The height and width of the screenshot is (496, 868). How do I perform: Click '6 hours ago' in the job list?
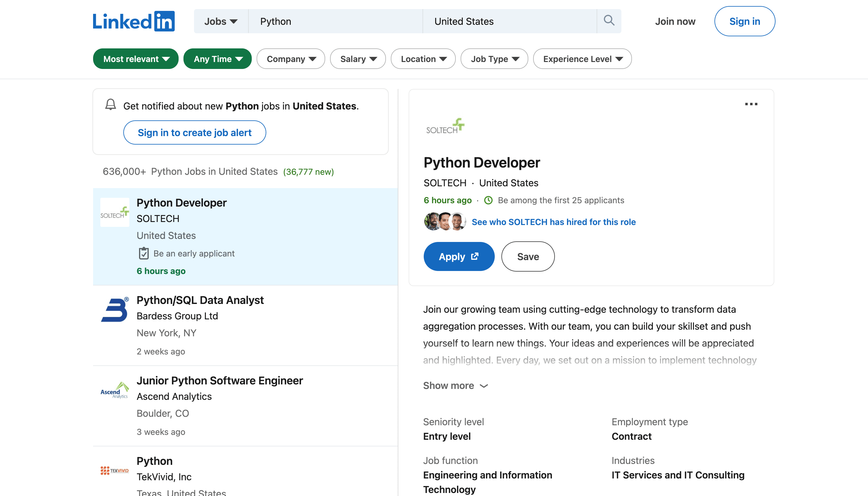161,271
